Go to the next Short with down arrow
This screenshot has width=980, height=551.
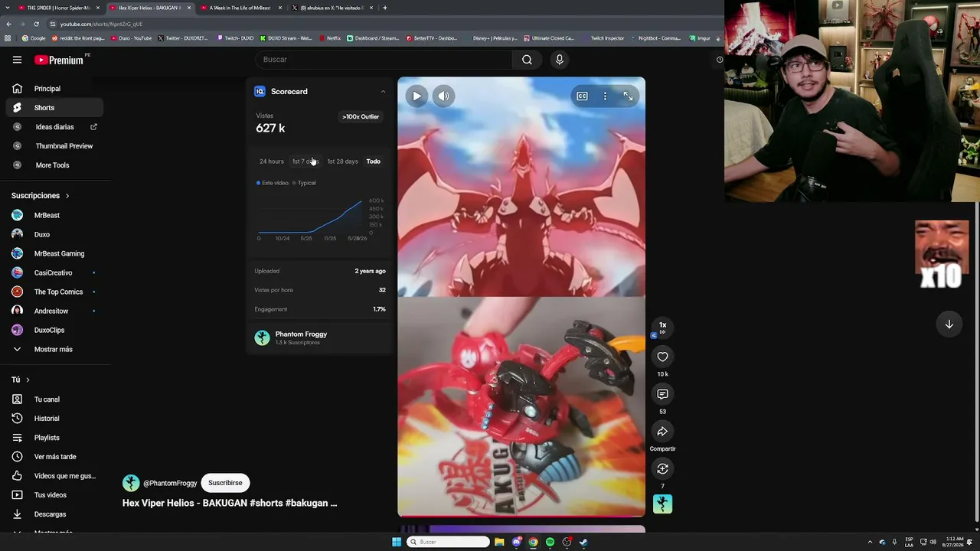(x=949, y=324)
